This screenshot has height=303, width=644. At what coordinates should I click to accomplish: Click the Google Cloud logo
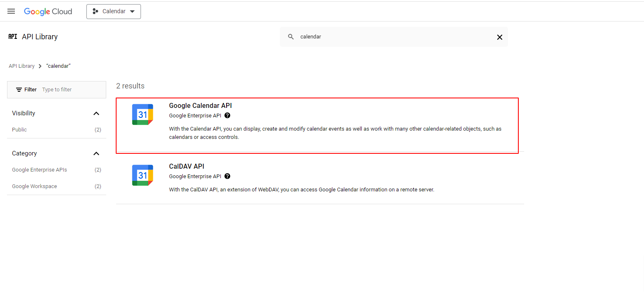[48, 12]
